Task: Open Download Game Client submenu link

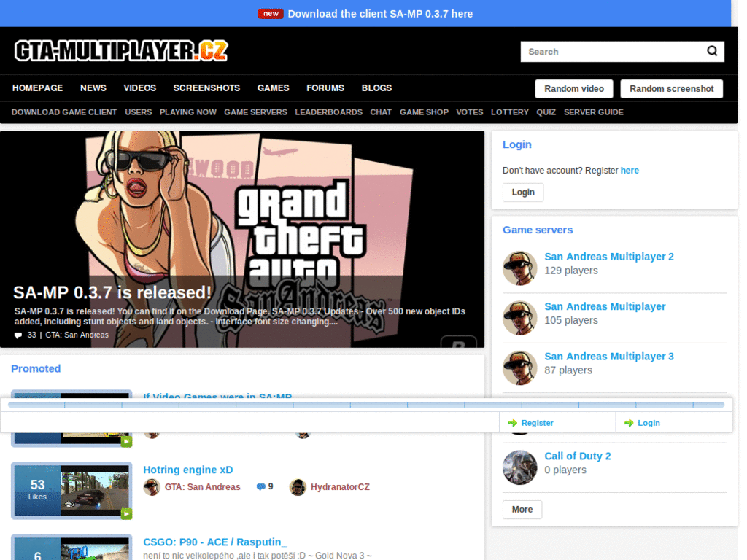Action: tap(64, 112)
